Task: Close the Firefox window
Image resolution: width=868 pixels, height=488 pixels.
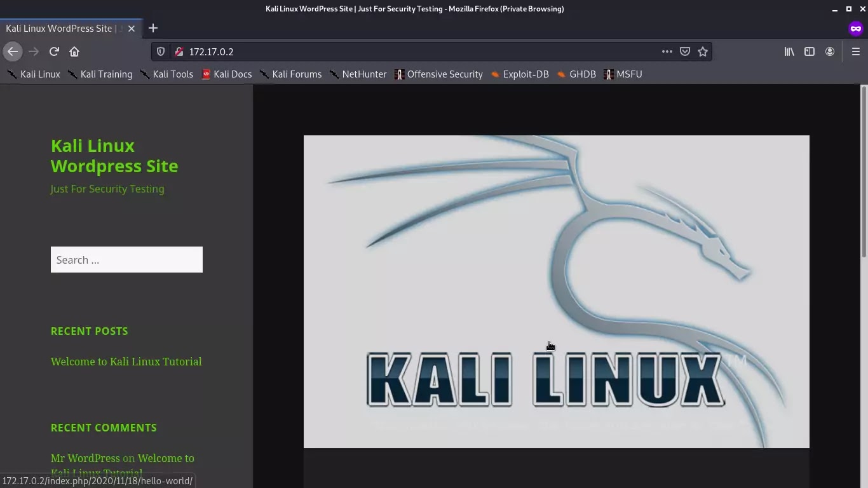Action: [x=861, y=9]
